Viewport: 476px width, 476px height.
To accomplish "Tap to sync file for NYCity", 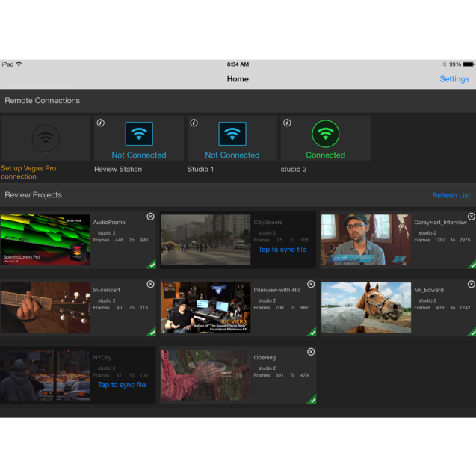I will click(x=122, y=385).
